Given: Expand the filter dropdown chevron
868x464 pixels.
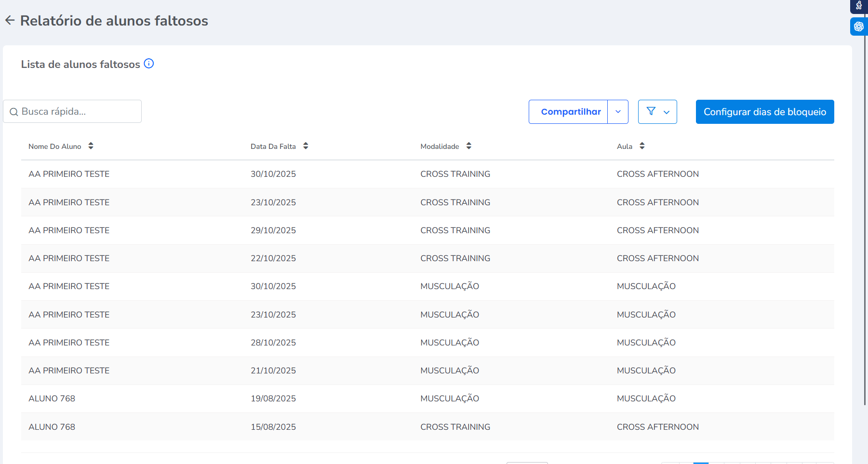Looking at the screenshot, I should pos(667,112).
